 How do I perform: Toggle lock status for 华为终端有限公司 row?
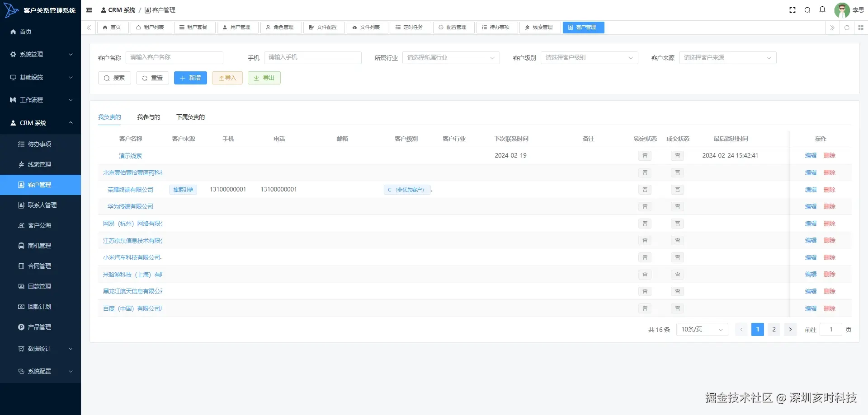(645, 206)
